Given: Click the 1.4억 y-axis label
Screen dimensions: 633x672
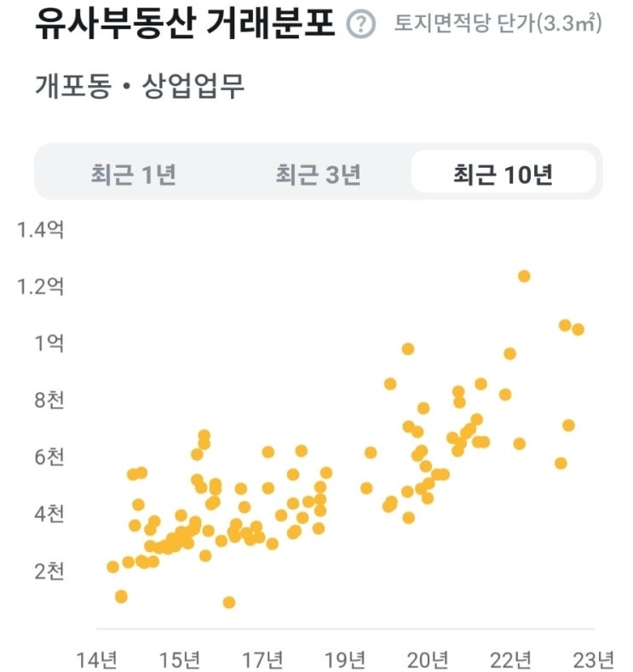Looking at the screenshot, I should [41, 230].
